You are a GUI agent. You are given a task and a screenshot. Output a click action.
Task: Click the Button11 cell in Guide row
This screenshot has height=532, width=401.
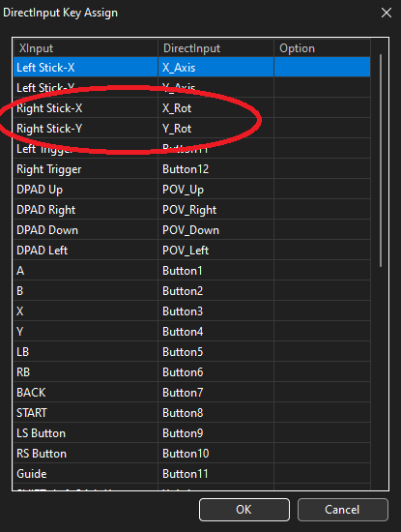point(215,474)
